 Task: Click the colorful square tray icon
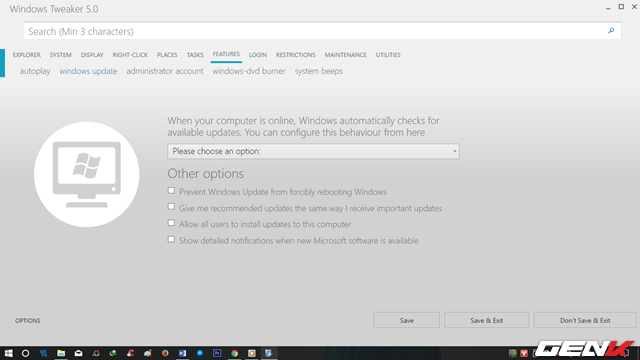[x=513, y=353]
